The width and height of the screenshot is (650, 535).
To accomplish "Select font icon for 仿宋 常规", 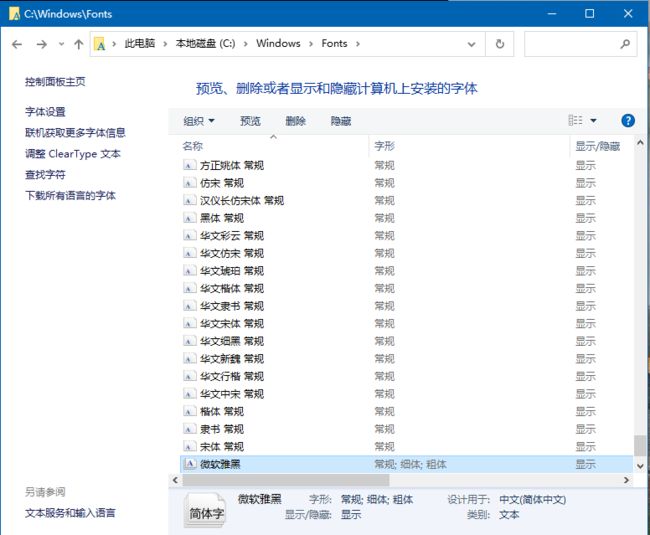I will (189, 183).
